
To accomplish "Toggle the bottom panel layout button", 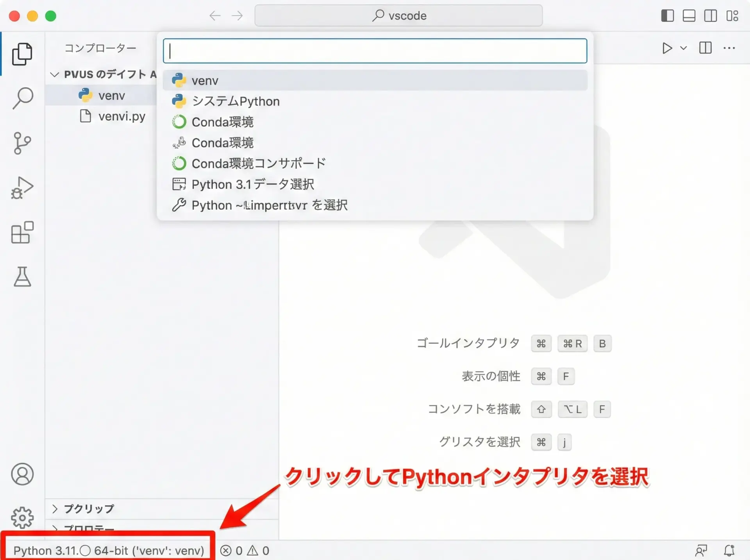I will [689, 16].
